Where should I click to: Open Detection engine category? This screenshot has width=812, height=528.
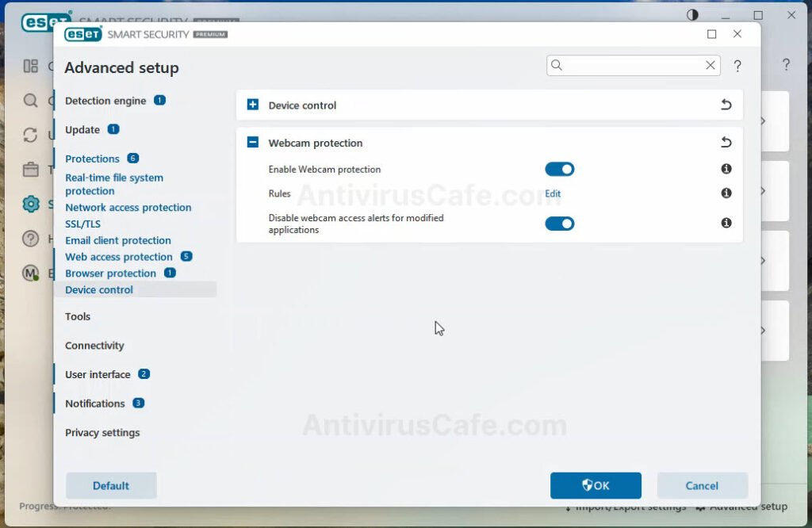pyautogui.click(x=105, y=101)
